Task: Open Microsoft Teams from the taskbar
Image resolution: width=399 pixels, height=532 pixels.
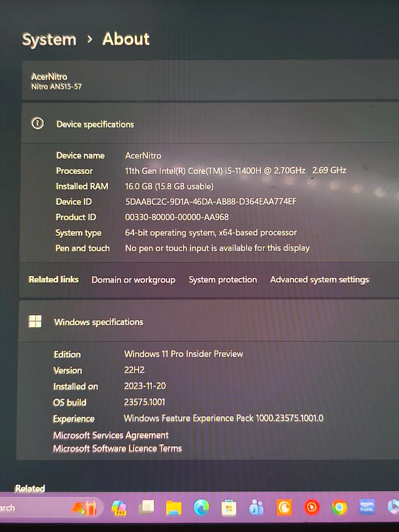Action: click(256, 508)
